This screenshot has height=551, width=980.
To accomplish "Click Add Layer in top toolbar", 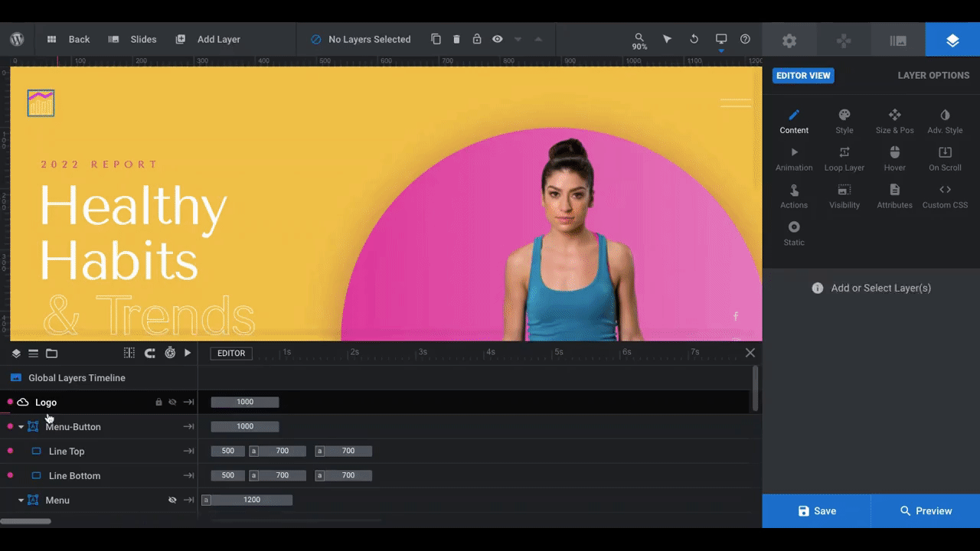I will (x=208, y=39).
